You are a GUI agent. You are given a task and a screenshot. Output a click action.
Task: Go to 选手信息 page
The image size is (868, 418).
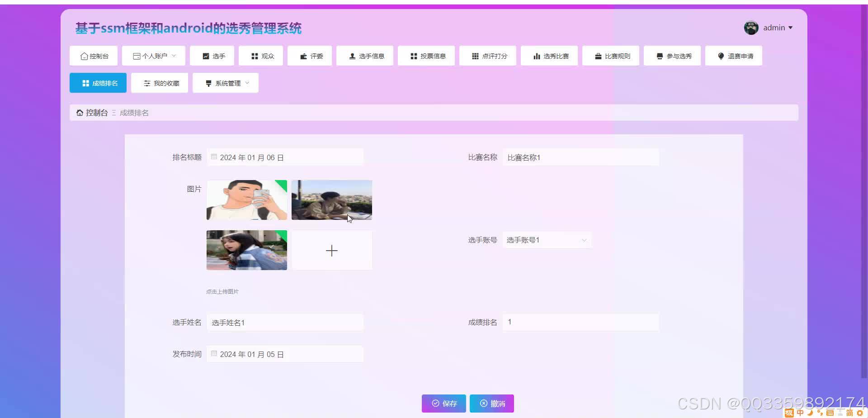click(365, 56)
